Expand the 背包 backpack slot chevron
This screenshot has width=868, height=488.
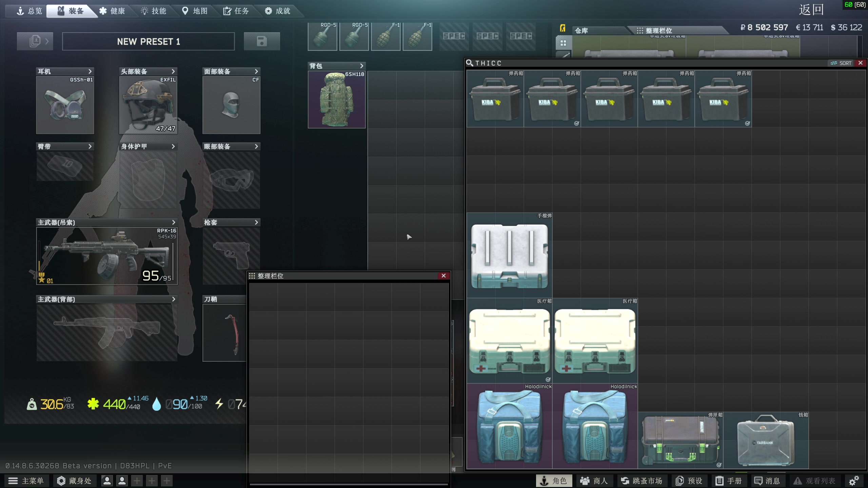361,66
